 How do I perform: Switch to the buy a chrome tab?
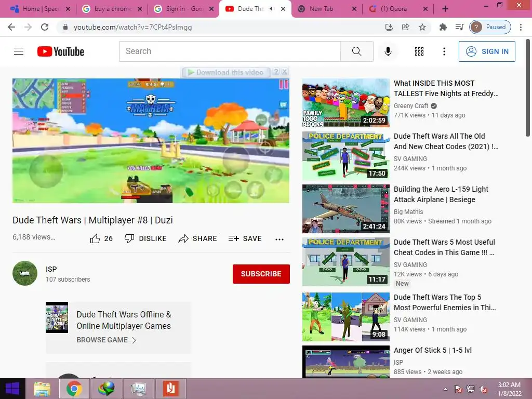[x=112, y=9]
